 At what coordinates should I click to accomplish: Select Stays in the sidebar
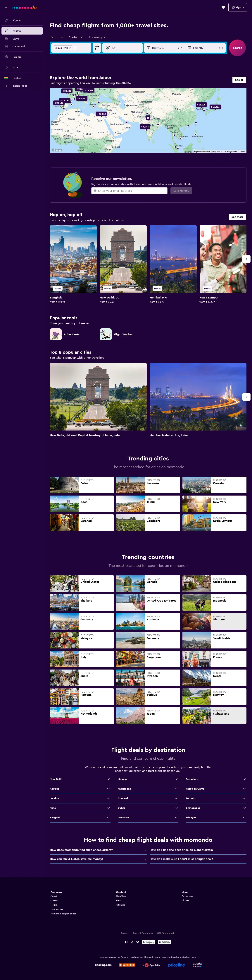(22, 39)
